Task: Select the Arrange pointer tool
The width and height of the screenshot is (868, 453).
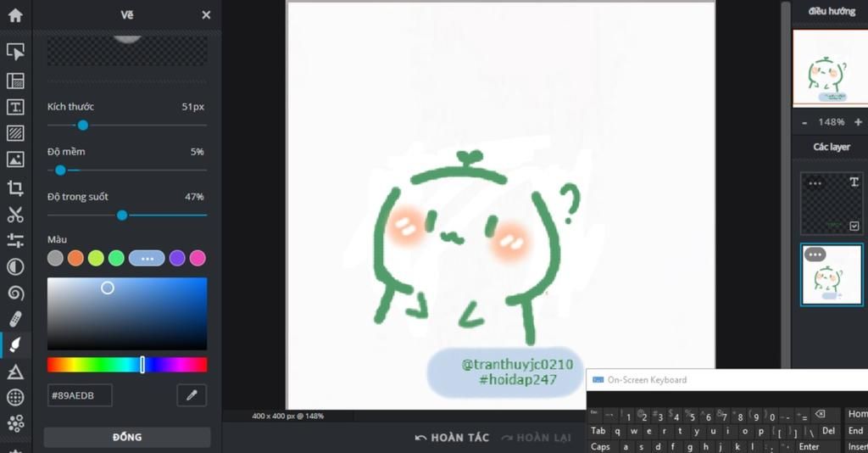Action: point(15,52)
